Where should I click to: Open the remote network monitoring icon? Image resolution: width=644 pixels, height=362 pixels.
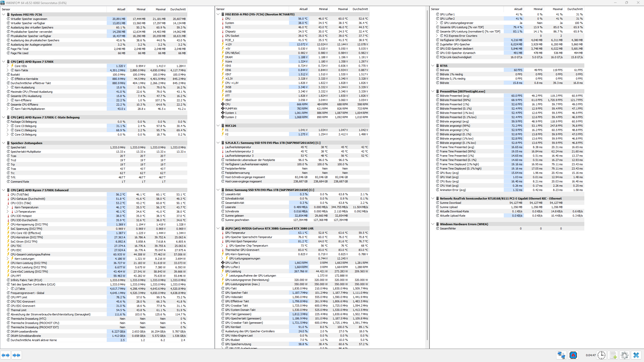(561, 355)
